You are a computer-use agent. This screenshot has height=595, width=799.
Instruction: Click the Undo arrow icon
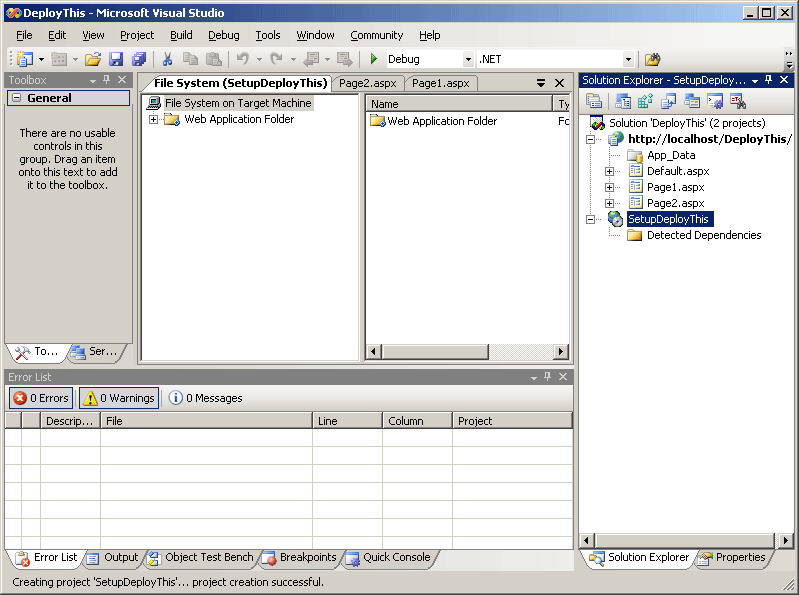[243, 59]
